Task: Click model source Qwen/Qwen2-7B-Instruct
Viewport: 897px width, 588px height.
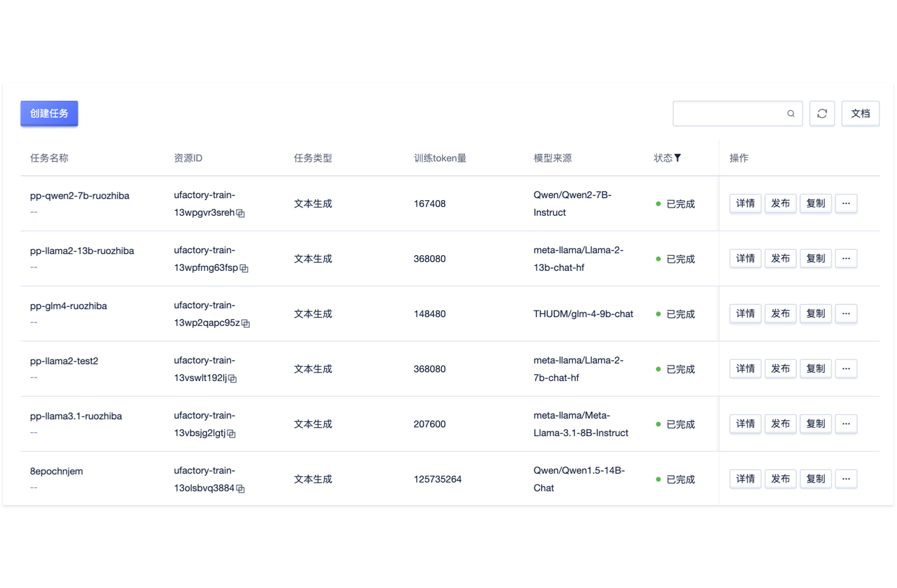Action: coord(572,203)
